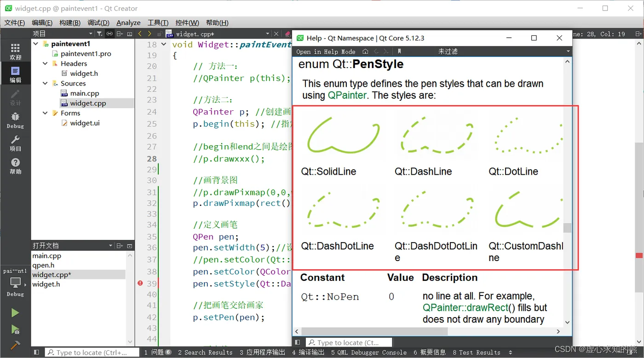Open the 控件(W) menu
The image size is (644, 358).
(x=187, y=23)
